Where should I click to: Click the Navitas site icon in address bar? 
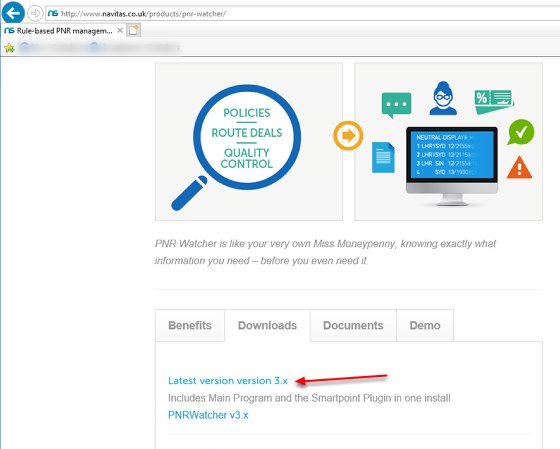tap(53, 14)
